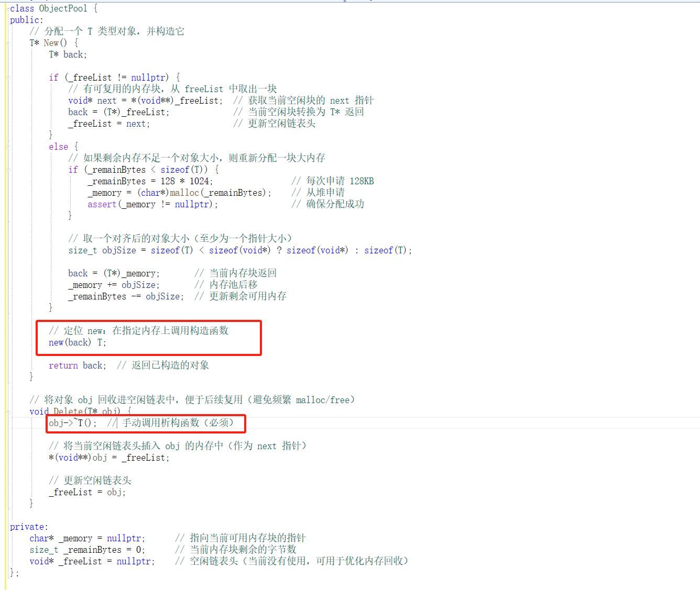
Task: Click the comment '更新空闲链表头' after '_freeList = next;'
Action: tap(275, 124)
